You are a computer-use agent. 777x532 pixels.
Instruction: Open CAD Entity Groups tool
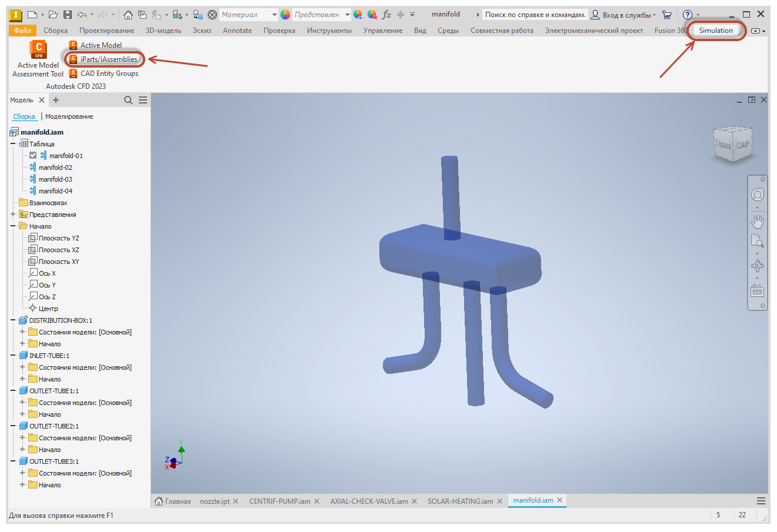click(104, 73)
